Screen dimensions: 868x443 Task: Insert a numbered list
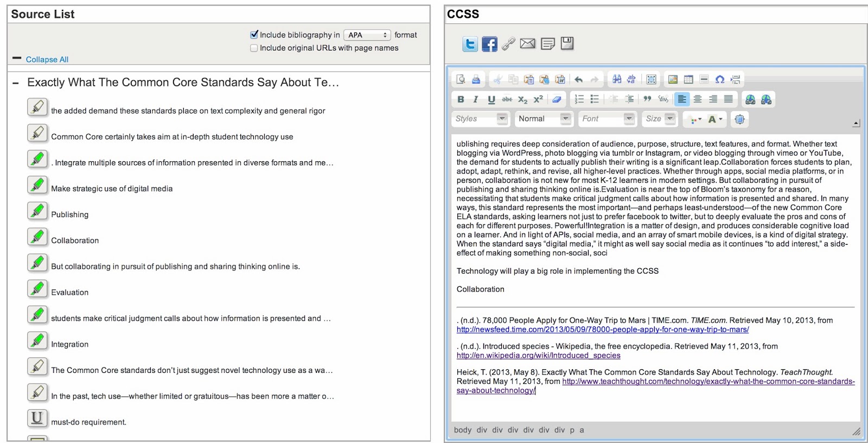(579, 99)
